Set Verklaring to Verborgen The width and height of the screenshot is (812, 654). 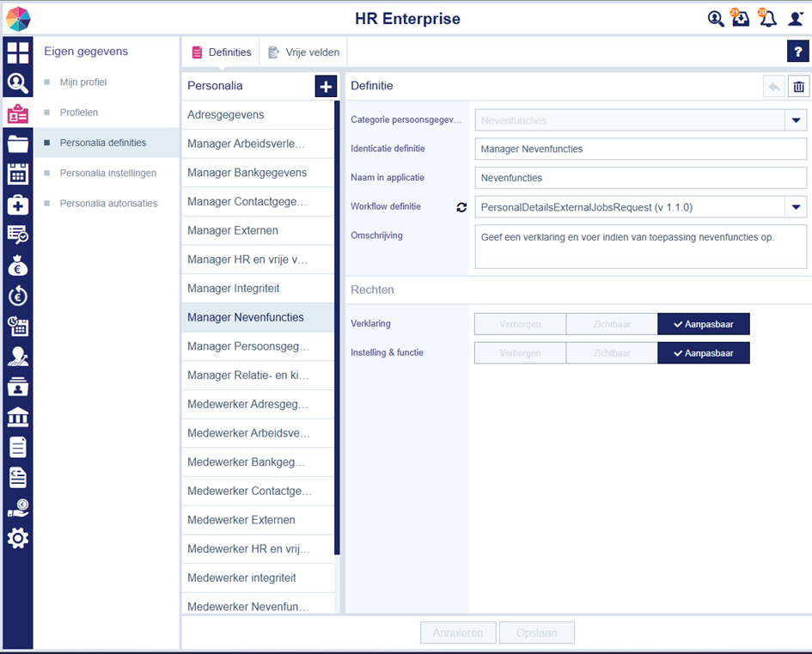click(520, 324)
